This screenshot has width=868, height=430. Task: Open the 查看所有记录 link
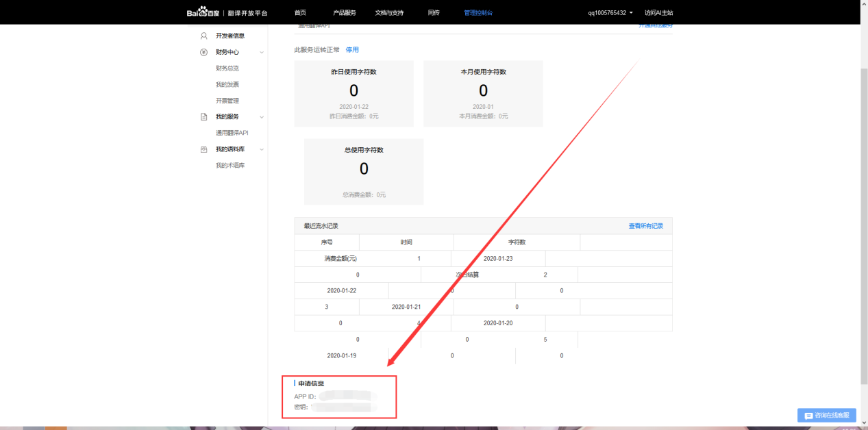click(646, 226)
